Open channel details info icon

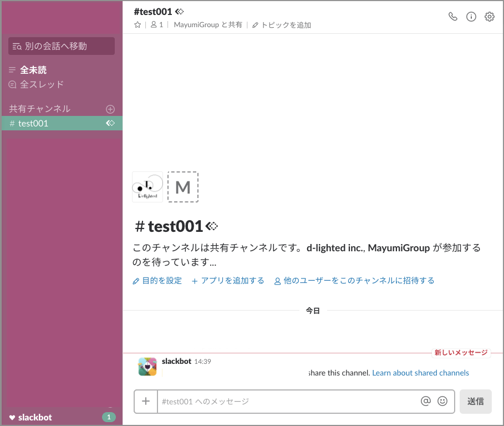[471, 17]
